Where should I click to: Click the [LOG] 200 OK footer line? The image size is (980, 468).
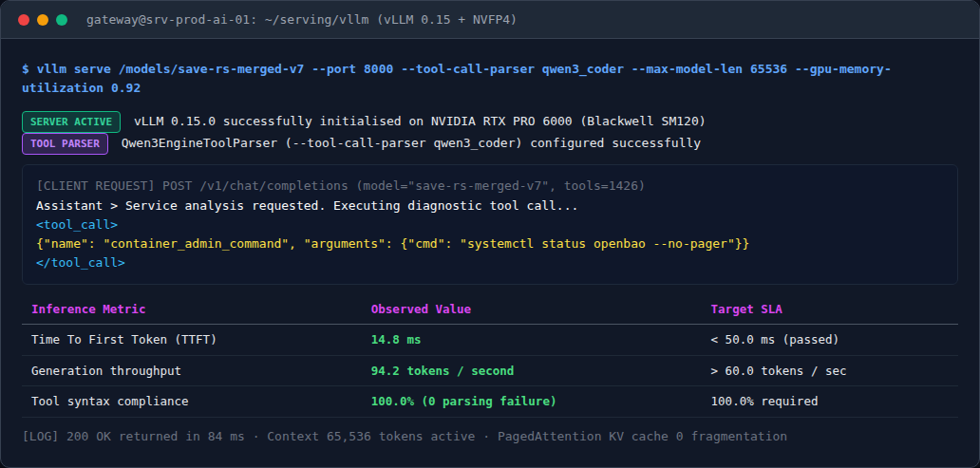coord(405,436)
